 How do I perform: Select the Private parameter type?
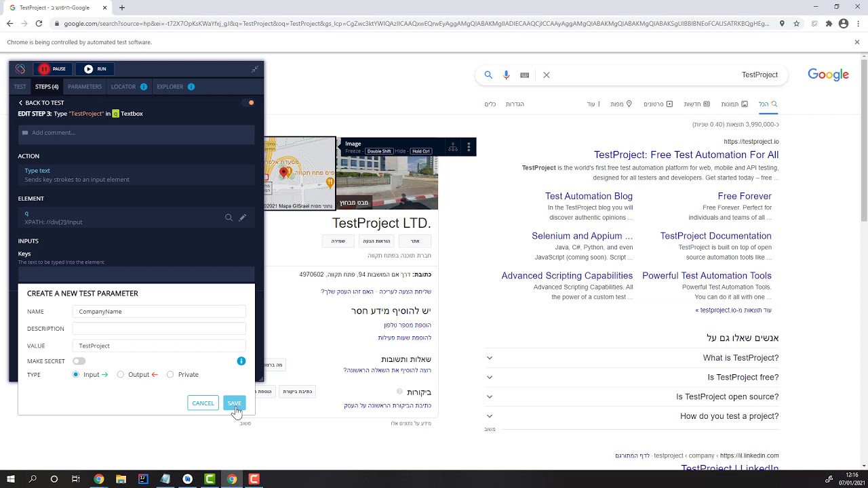170,374
